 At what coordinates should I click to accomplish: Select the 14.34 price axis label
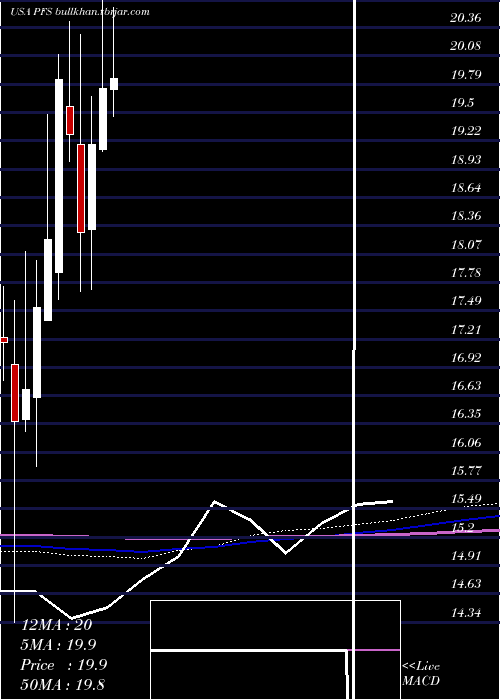[x=466, y=612]
